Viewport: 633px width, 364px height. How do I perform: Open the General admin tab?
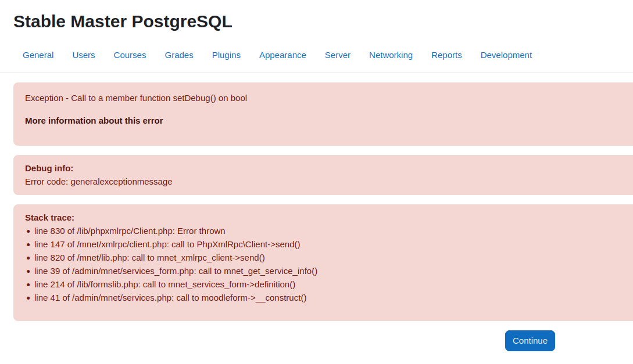(38, 55)
